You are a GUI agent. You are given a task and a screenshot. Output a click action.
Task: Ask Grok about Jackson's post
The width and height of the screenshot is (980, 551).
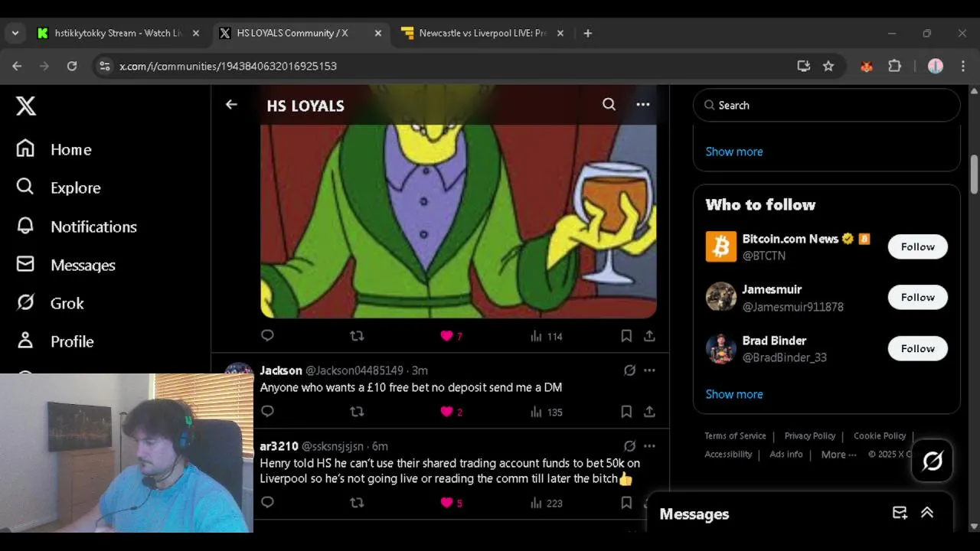629,370
